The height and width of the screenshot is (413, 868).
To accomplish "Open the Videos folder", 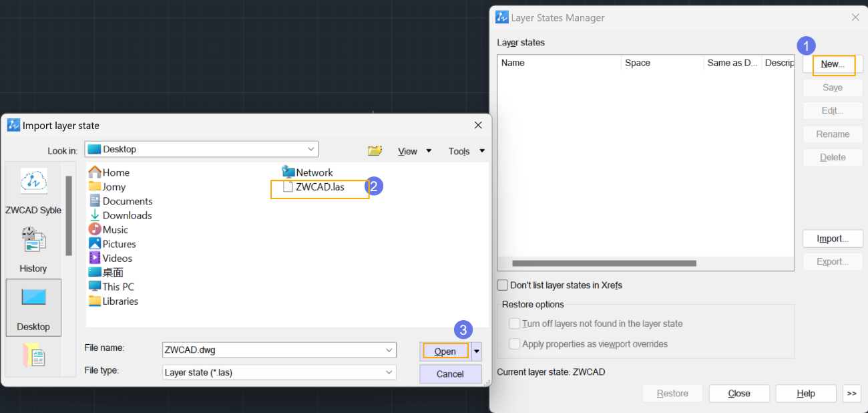I will click(x=110, y=258).
